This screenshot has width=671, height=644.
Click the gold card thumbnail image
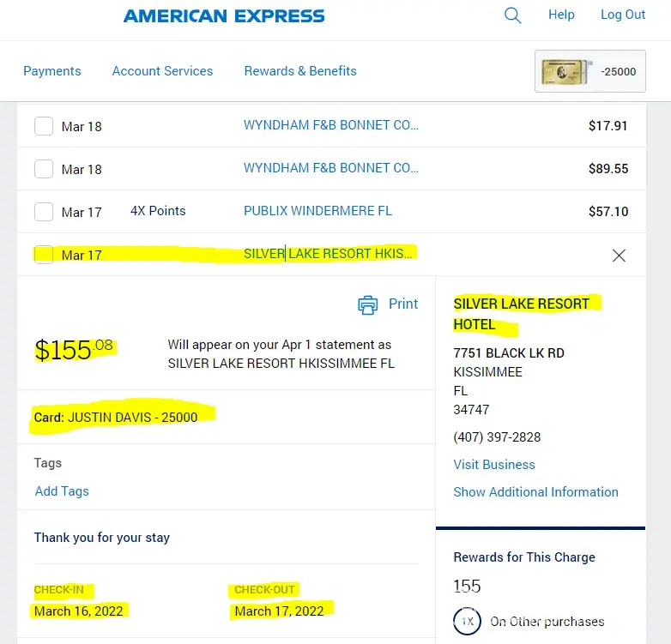[x=564, y=72]
